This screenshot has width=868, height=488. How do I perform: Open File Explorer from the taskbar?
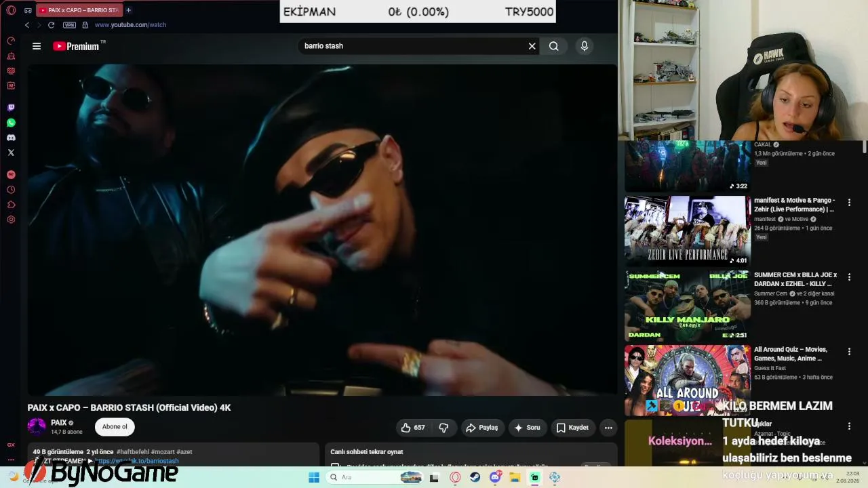(x=515, y=477)
